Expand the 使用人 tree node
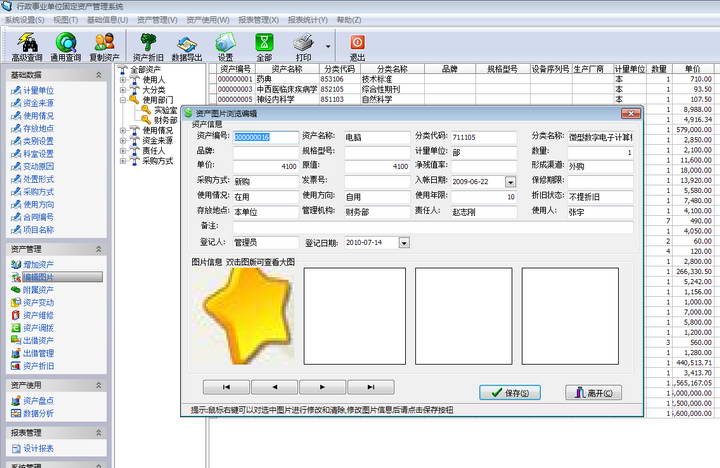This screenshot has width=720, height=468. click(122, 79)
